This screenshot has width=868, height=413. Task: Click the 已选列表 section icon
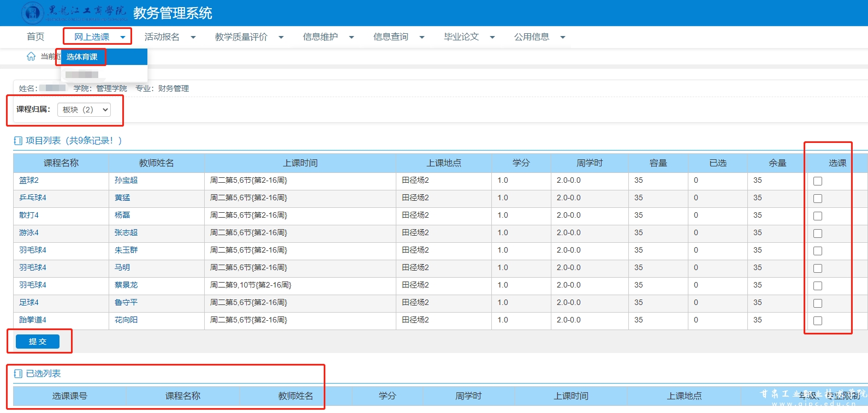[x=18, y=374]
